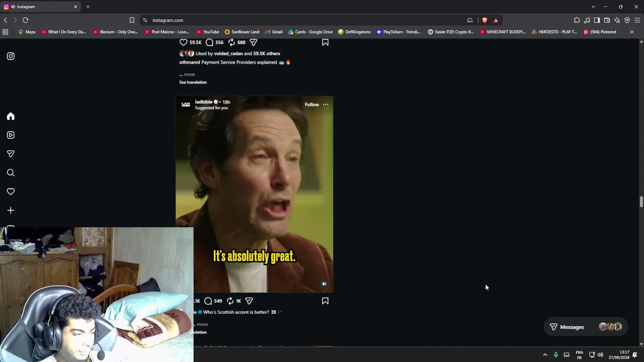Viewport: 644px width, 362px height.
Task: View the 59.5K others who liked
Action: [267, 53]
